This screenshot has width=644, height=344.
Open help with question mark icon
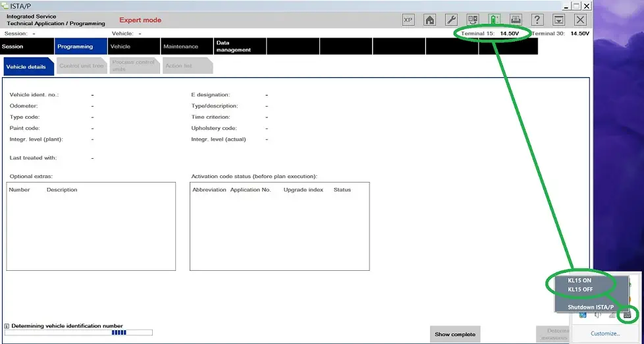click(537, 20)
